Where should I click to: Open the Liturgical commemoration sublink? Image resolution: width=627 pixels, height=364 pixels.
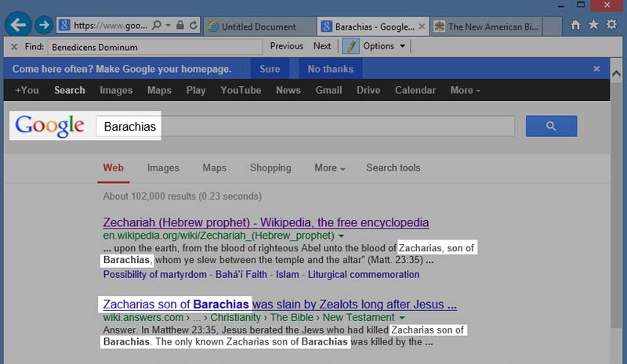pyautogui.click(x=364, y=275)
